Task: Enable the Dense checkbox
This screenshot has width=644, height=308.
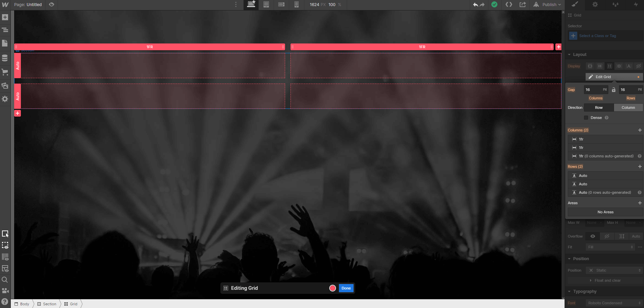Action: pos(586,118)
